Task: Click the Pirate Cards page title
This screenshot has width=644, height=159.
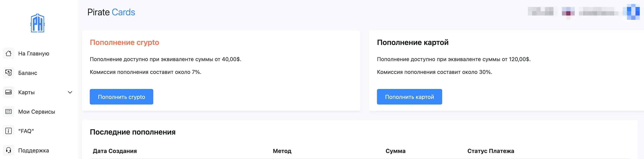Action: coord(111,12)
